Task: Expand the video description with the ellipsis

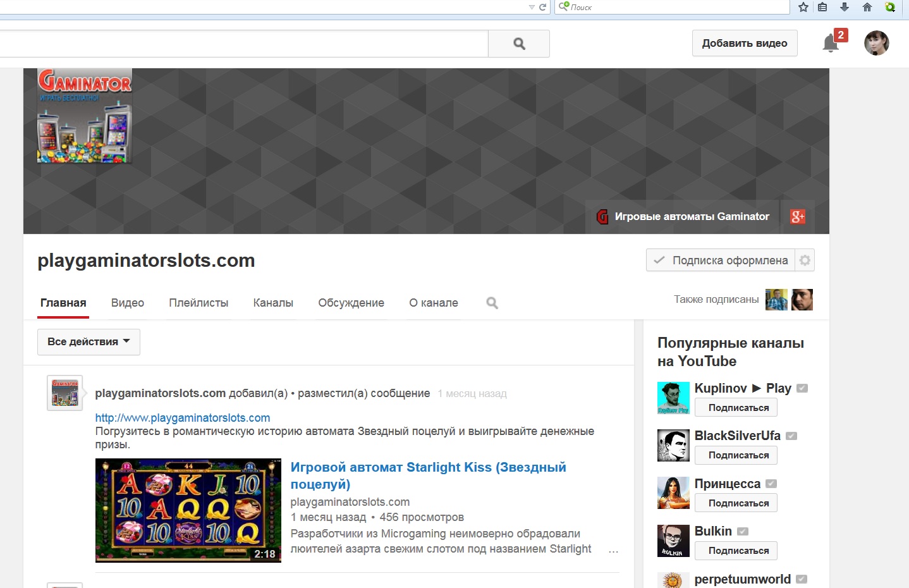Action: 613,552
